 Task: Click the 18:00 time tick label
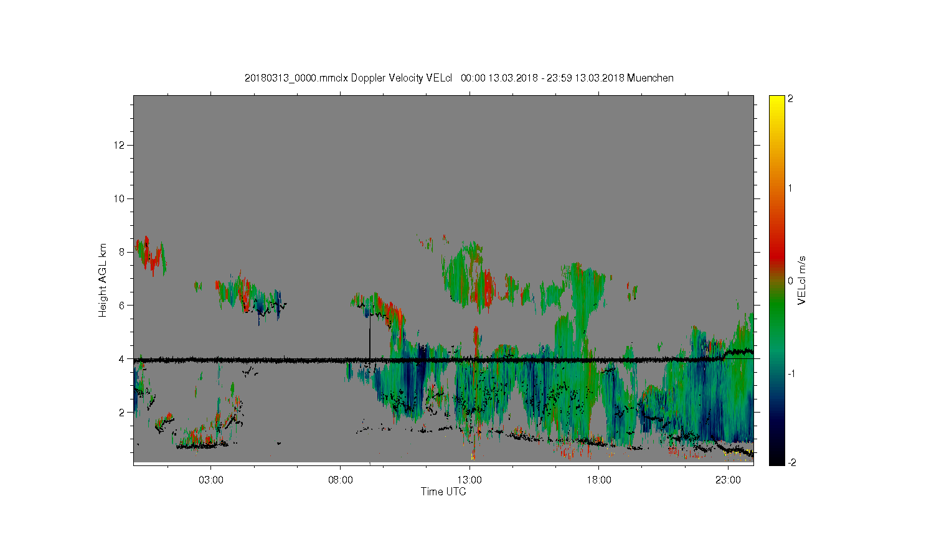599,480
